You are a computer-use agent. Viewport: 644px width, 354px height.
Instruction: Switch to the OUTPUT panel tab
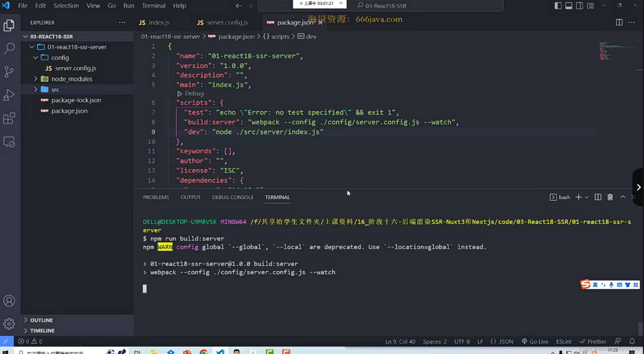tap(190, 197)
